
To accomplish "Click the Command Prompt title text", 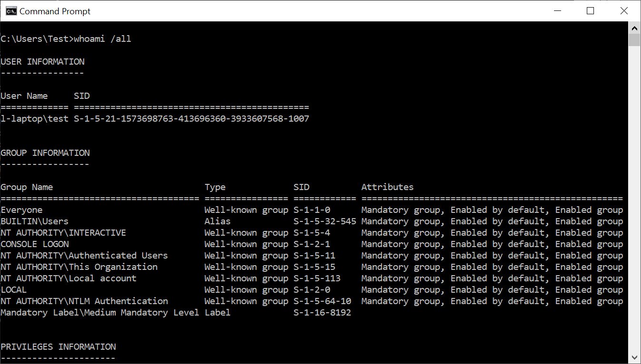I will [x=54, y=10].
